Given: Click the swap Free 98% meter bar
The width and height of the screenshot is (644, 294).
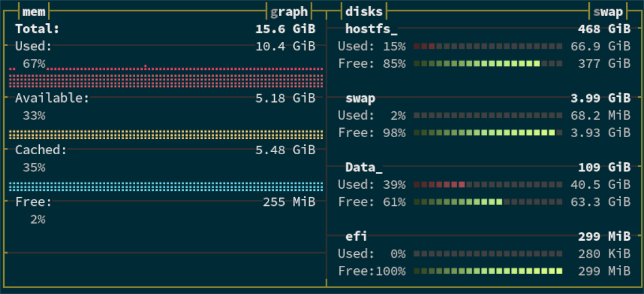Looking at the screenshot, I should (488, 133).
